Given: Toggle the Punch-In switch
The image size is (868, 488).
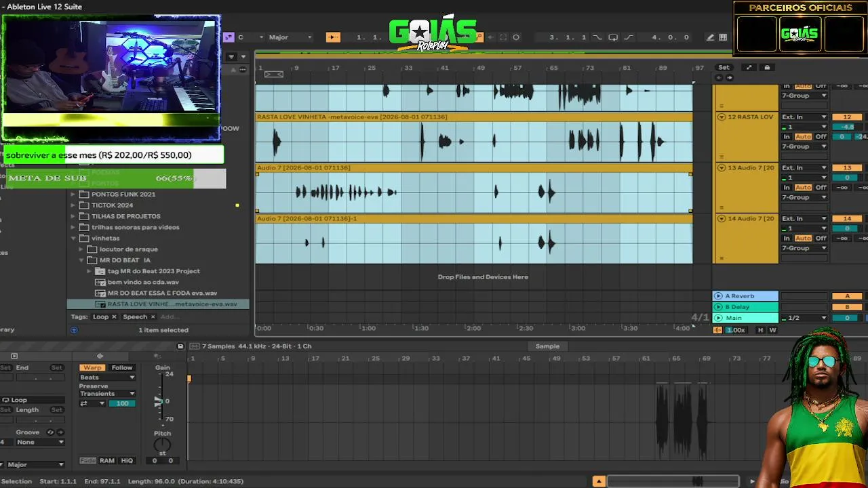Looking at the screenshot, I should 597,37.
